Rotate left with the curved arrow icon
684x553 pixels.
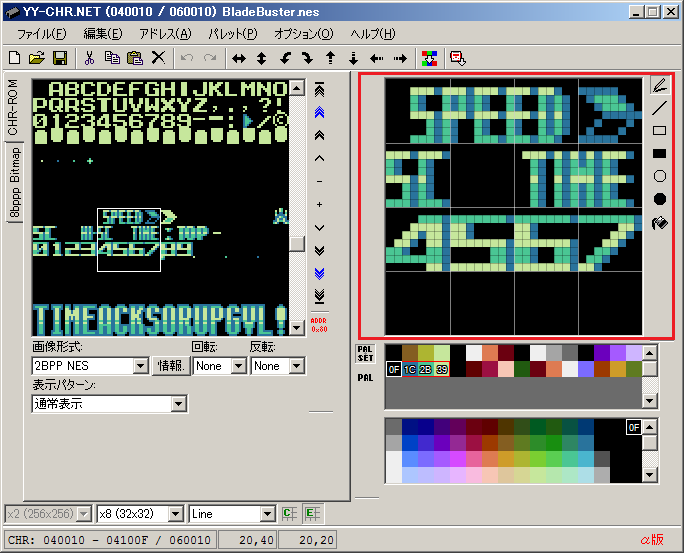(x=285, y=58)
